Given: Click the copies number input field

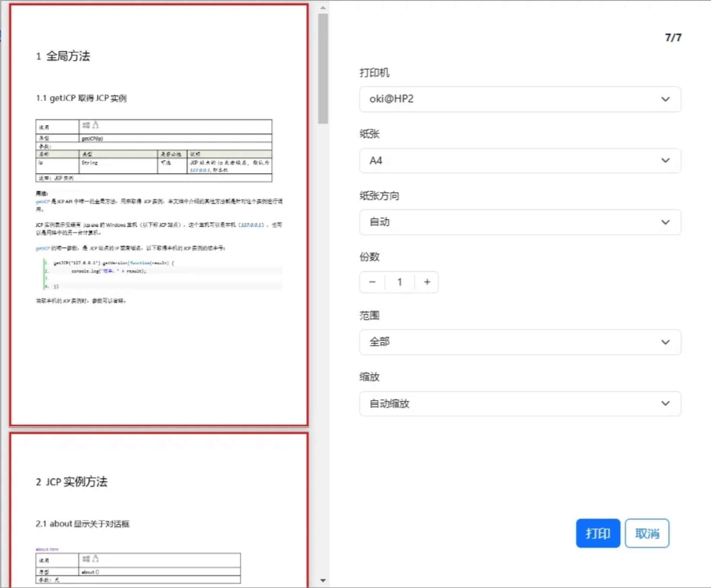Looking at the screenshot, I should 399,282.
